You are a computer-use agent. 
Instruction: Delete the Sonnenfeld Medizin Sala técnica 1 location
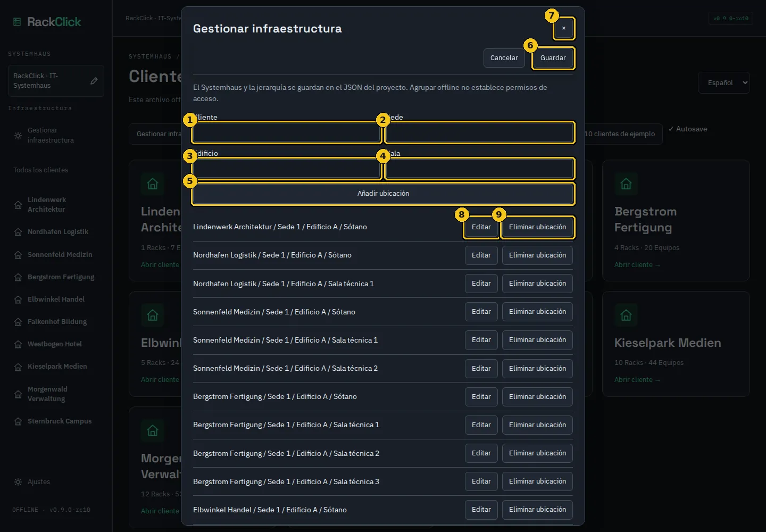click(537, 340)
